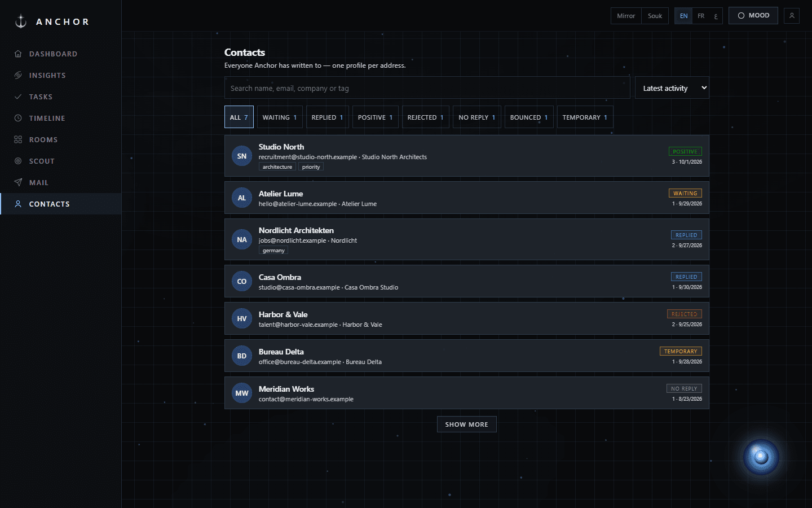Open Scout via the target icon

click(x=18, y=161)
